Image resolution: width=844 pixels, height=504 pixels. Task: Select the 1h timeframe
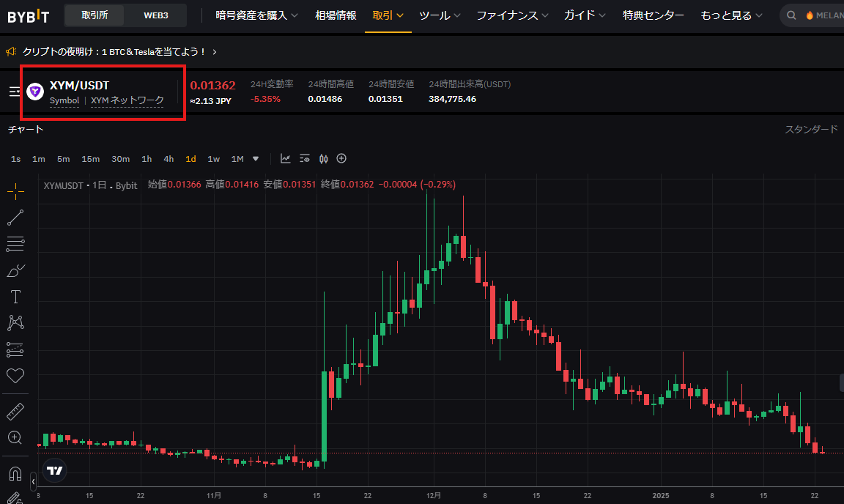tap(147, 159)
